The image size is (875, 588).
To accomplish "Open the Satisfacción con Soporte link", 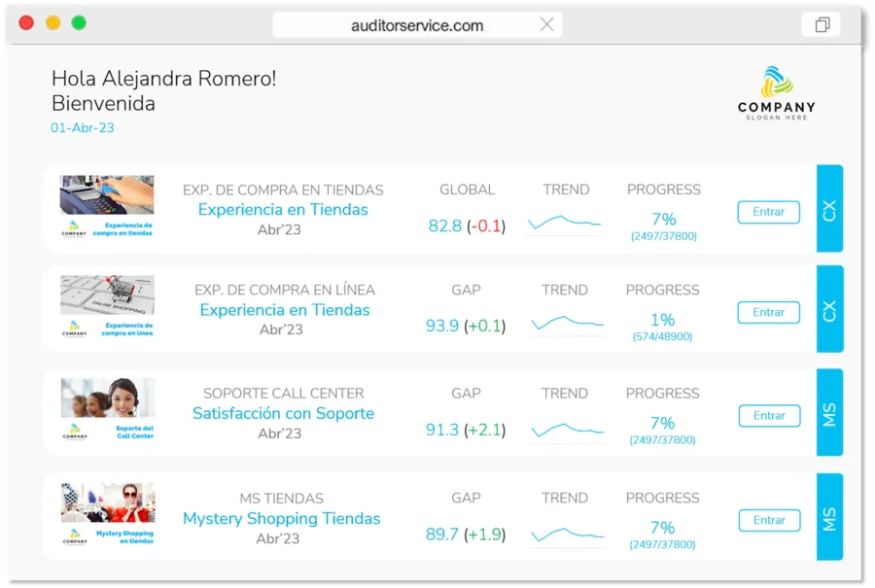I will pyautogui.click(x=284, y=413).
